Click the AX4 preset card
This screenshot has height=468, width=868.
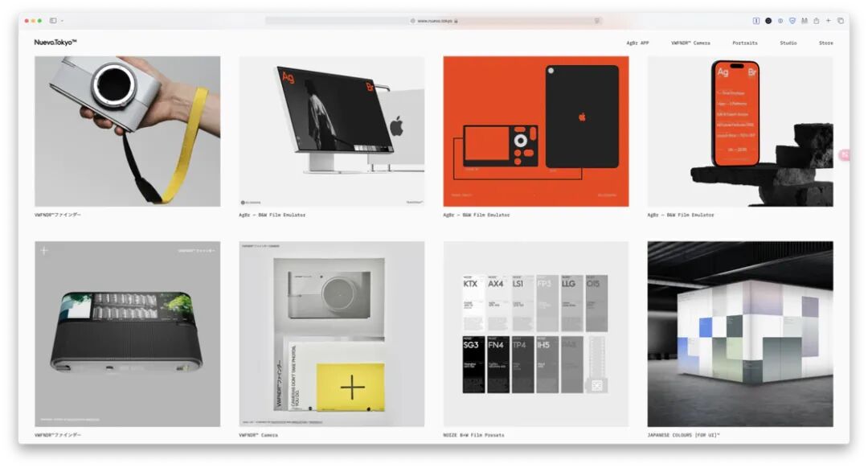[498, 303]
